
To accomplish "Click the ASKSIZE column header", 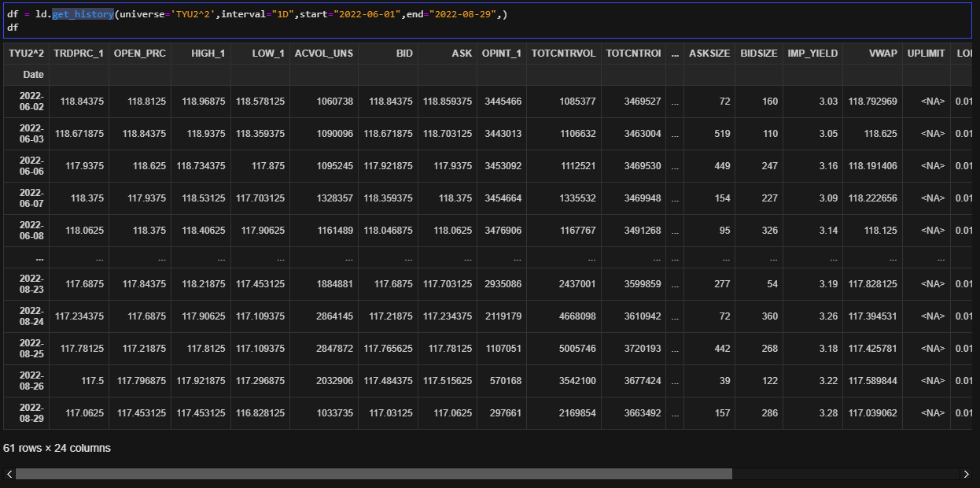I will pos(709,54).
